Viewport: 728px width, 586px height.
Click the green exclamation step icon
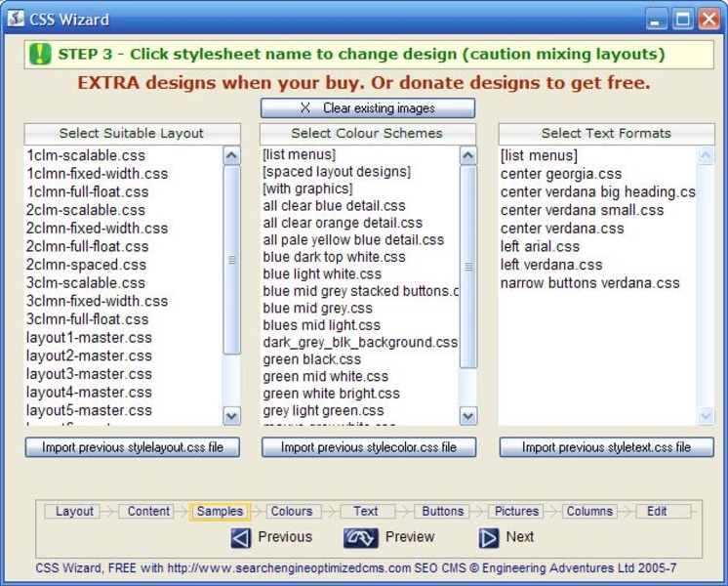click(40, 55)
